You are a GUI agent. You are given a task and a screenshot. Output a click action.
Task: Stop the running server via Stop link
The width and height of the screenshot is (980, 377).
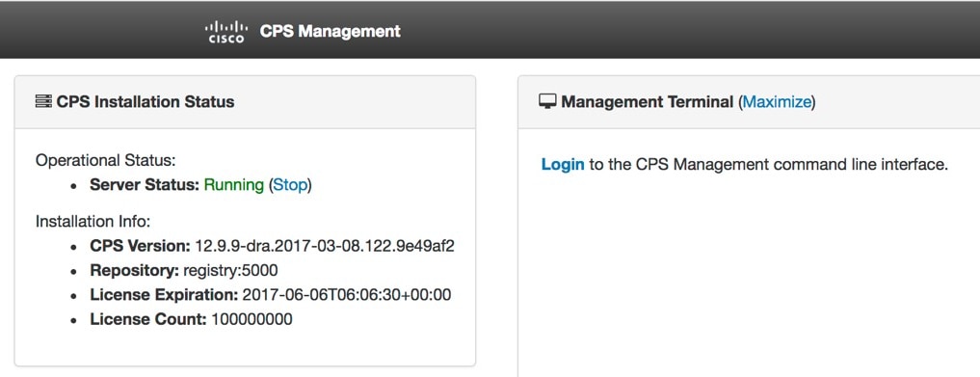(290, 185)
